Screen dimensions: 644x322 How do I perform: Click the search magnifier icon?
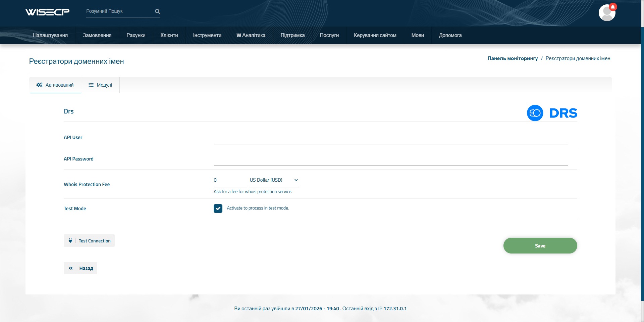[x=157, y=11]
